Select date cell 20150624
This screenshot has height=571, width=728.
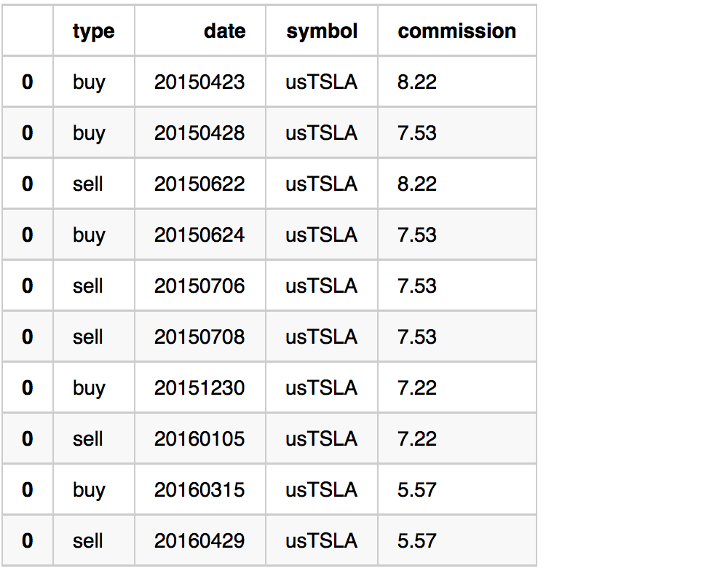click(199, 235)
